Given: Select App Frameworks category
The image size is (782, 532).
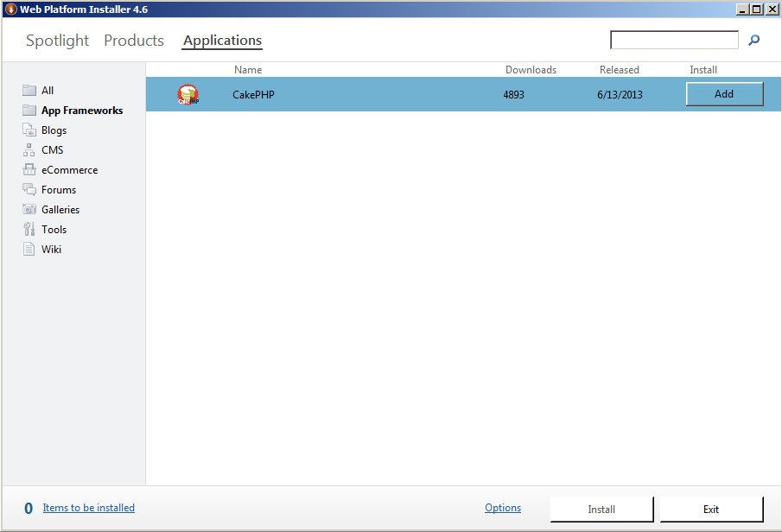Looking at the screenshot, I should pyautogui.click(x=82, y=111).
